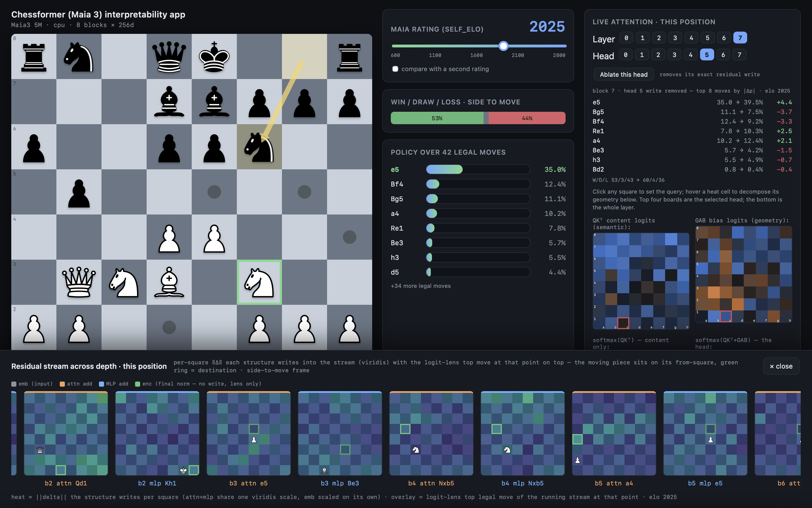Open the b3 attn e5 residual thumbnail
Image resolution: width=812 pixels, height=508 pixels.
(x=249, y=433)
